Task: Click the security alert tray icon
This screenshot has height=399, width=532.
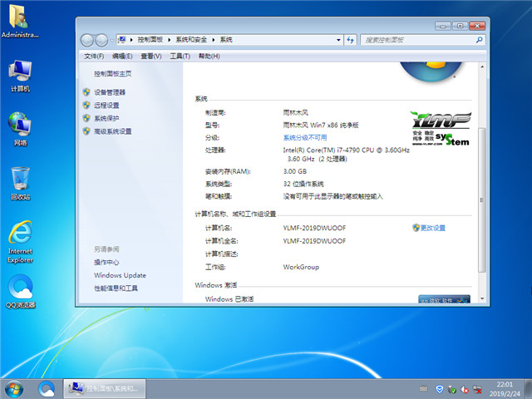Action: tap(452, 389)
